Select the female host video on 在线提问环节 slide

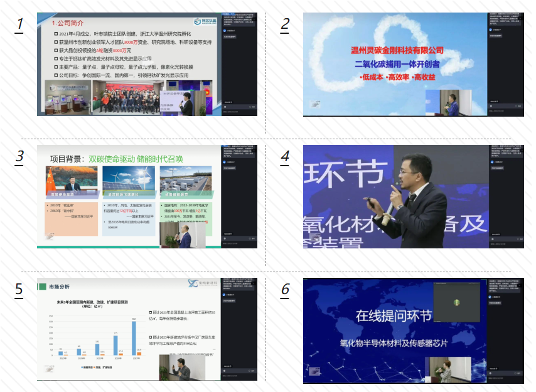pyautogui.click(x=448, y=370)
